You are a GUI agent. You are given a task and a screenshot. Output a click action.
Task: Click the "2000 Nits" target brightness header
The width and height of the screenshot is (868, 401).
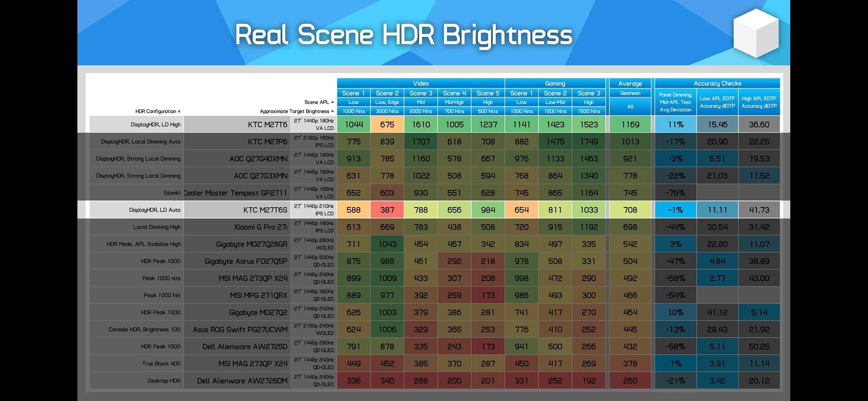tap(421, 111)
